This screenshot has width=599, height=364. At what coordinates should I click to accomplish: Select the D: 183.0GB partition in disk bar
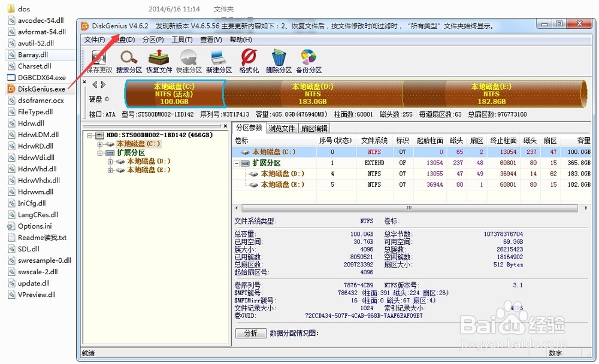[x=313, y=94]
